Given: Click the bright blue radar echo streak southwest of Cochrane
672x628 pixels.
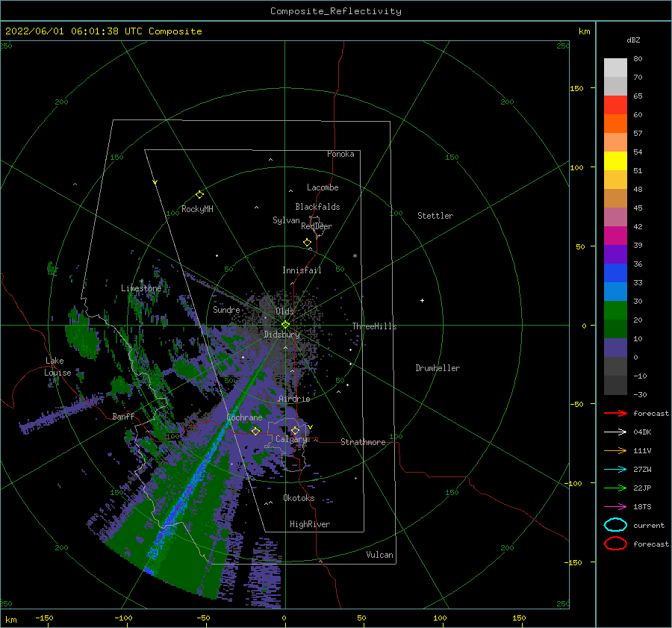Looking at the screenshot, I should (192, 485).
